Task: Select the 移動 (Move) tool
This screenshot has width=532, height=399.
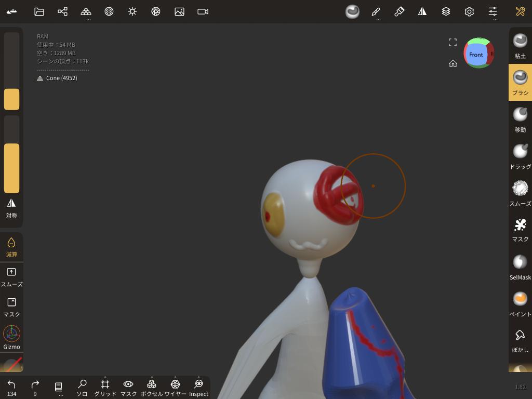Action: coord(520,119)
